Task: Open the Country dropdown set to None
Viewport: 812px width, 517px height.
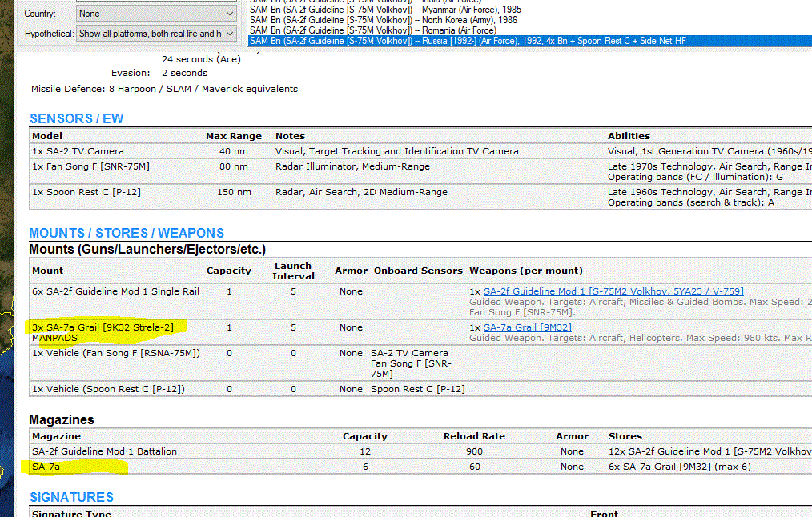Action: [156, 14]
